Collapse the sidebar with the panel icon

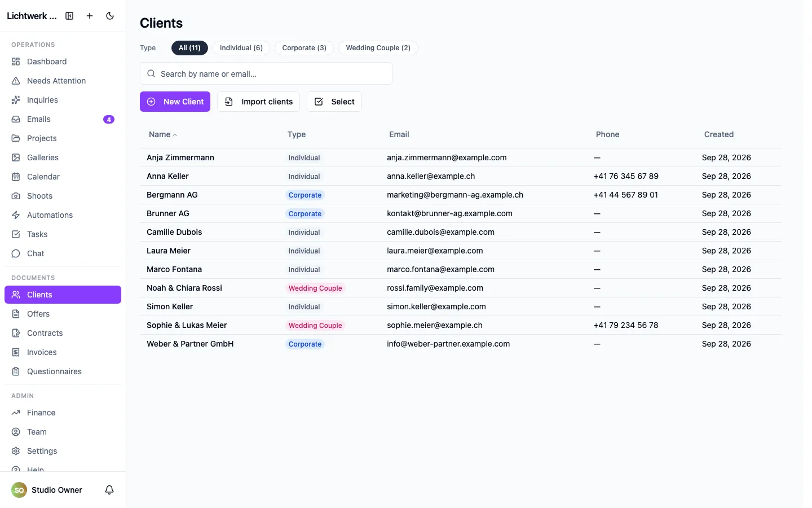[69, 16]
